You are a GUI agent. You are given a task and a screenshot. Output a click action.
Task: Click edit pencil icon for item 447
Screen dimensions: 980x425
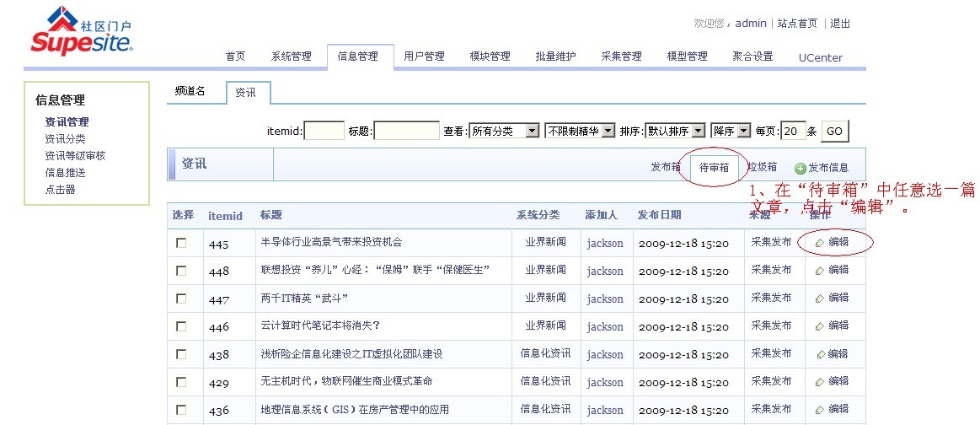(x=819, y=299)
